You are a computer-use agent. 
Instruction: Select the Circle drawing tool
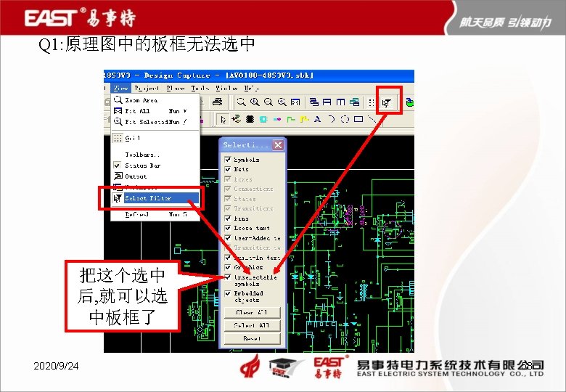345,119
